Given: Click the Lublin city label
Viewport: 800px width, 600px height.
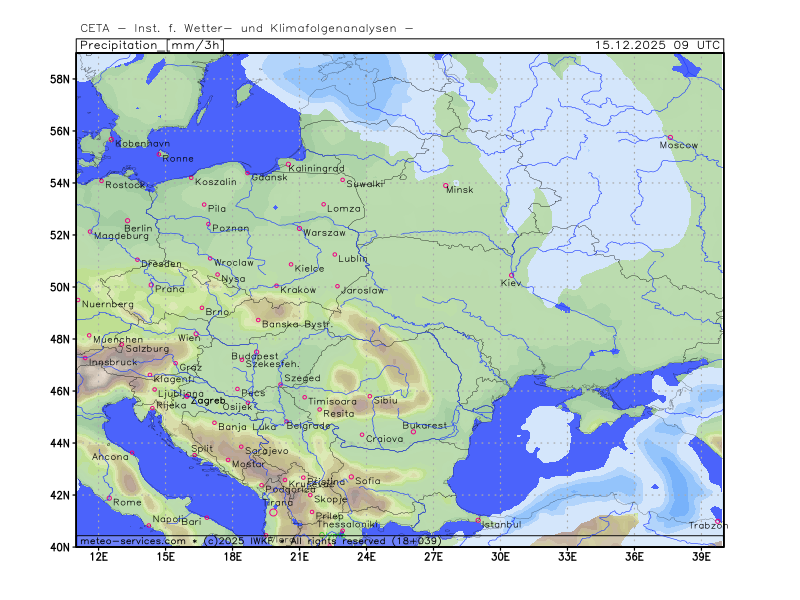Looking at the screenshot, I should tap(353, 258).
